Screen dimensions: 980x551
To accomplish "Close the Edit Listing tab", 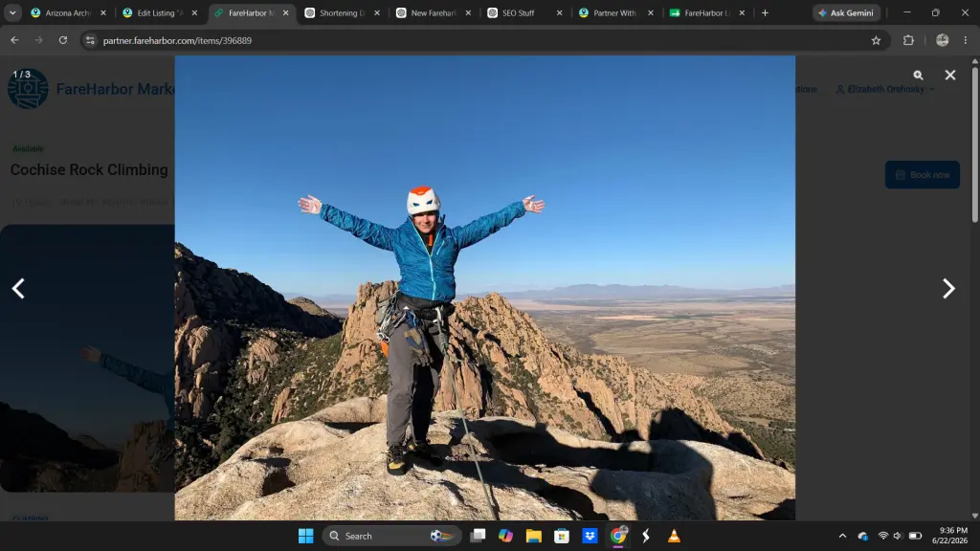I will click(x=194, y=12).
